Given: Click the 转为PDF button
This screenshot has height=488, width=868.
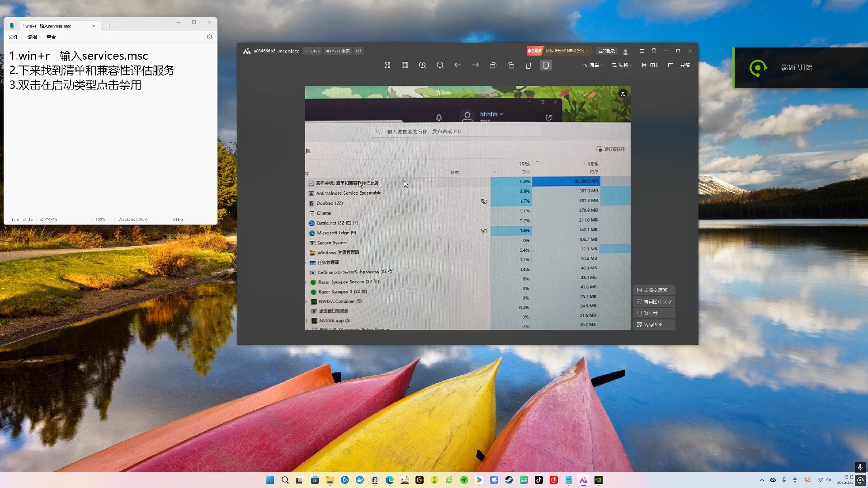Looking at the screenshot, I should coord(654,324).
